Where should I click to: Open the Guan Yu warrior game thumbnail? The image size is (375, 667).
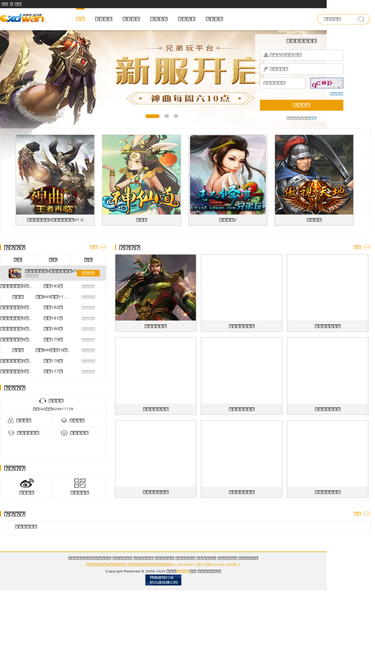[x=156, y=288]
